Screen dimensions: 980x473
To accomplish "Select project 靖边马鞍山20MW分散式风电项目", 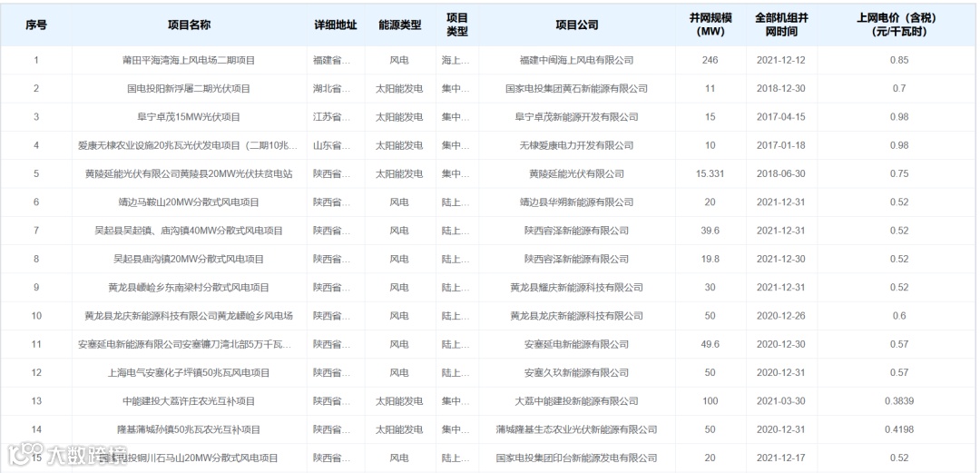I will coord(189,202).
